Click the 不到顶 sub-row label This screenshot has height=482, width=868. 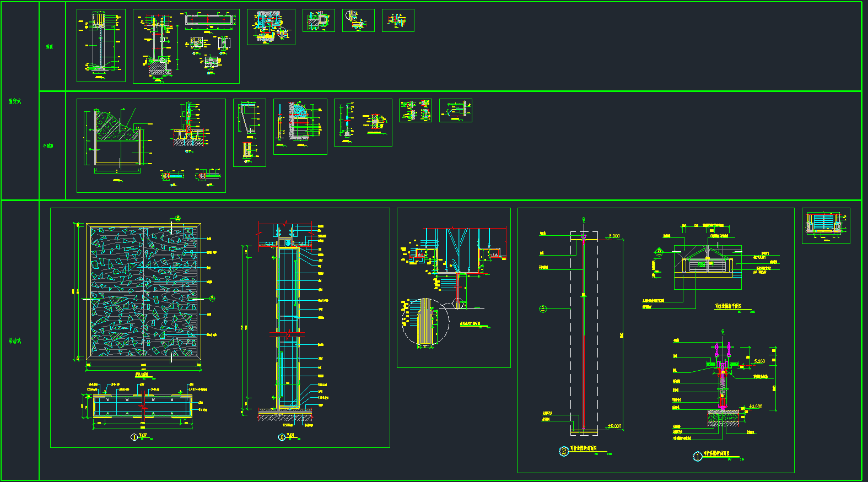48,146
